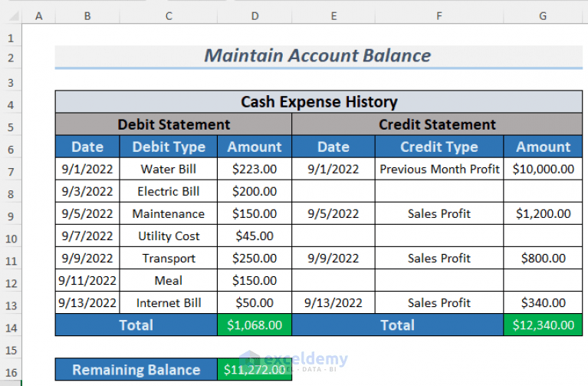Select the 'Remaining Balance' label cell
This screenshot has height=386, width=588.
136,369
